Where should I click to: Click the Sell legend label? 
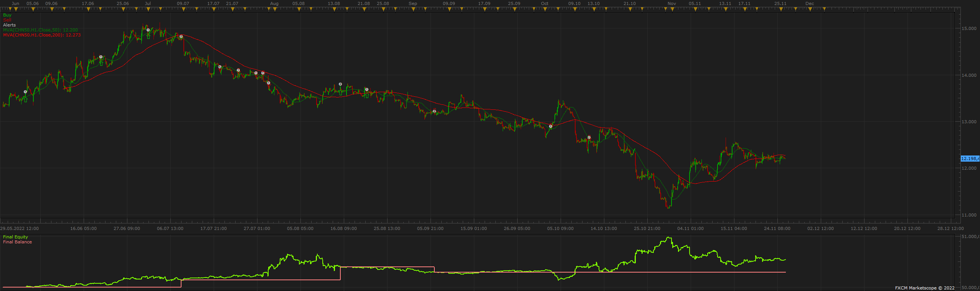coord(7,20)
